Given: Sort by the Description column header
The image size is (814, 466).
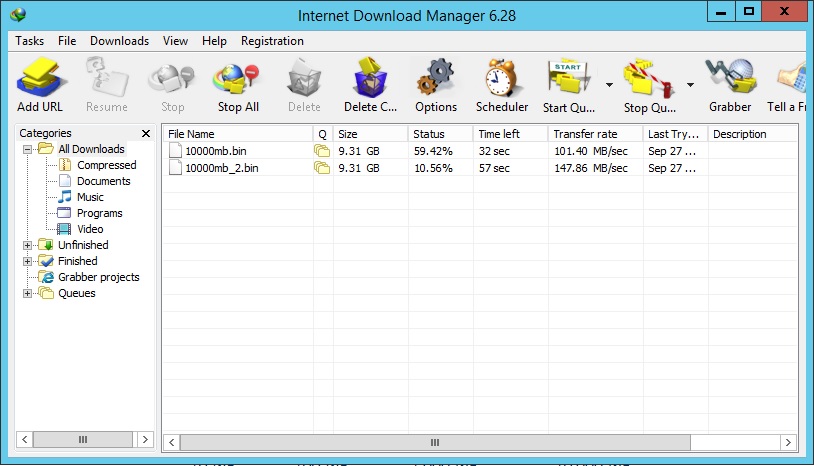Looking at the screenshot, I should coord(753,134).
